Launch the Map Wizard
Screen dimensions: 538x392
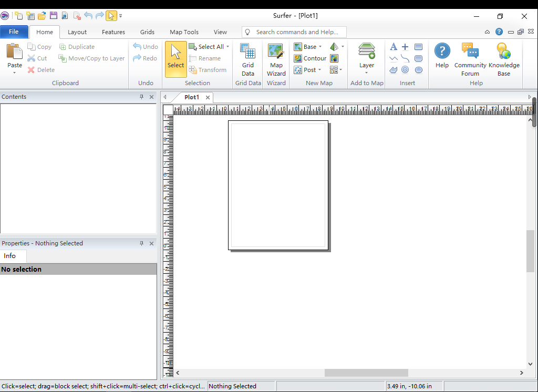click(x=276, y=59)
